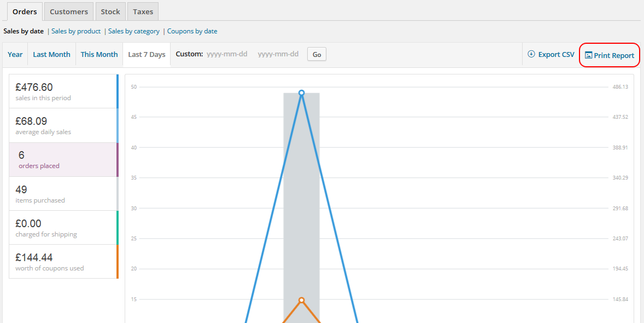Select the blue data point at the chart peak
644x323 pixels.
pyautogui.click(x=301, y=93)
